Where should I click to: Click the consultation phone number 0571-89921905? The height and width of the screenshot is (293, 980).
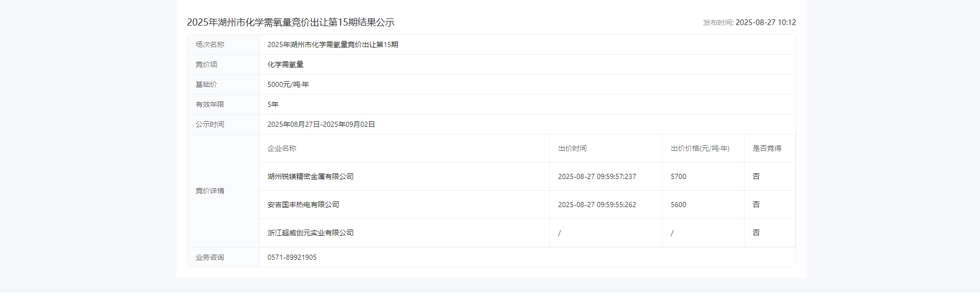(292, 257)
